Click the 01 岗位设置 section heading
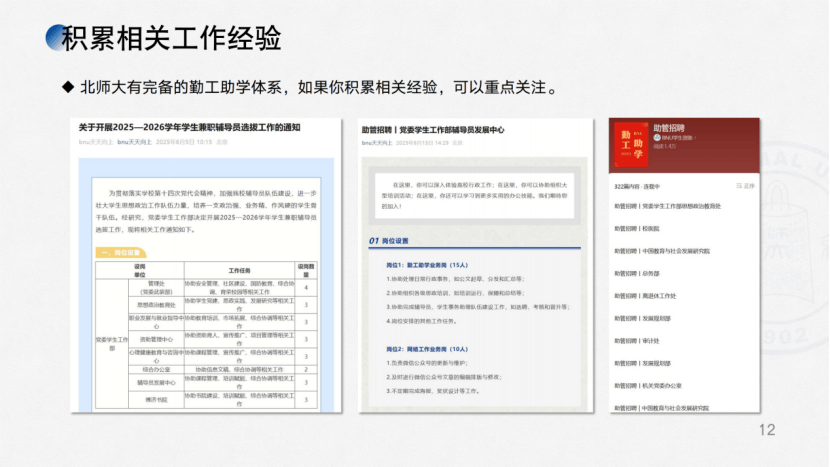 coord(389,241)
